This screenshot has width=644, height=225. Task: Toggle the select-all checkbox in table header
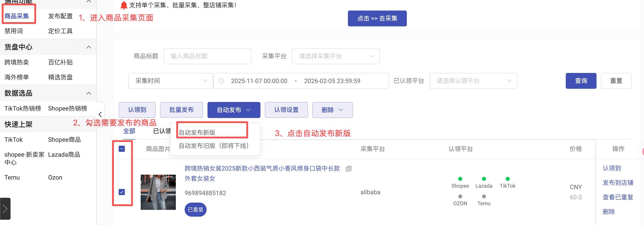[x=122, y=149]
